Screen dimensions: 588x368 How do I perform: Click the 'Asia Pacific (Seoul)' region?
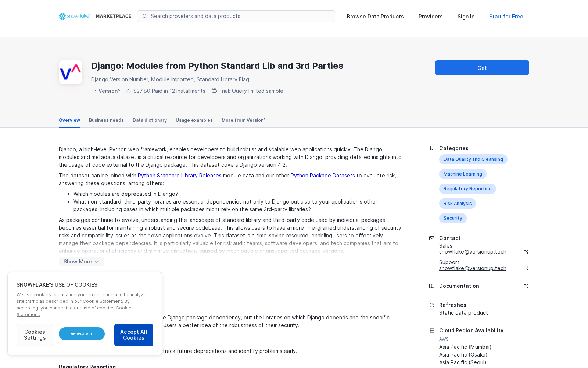[463, 362]
